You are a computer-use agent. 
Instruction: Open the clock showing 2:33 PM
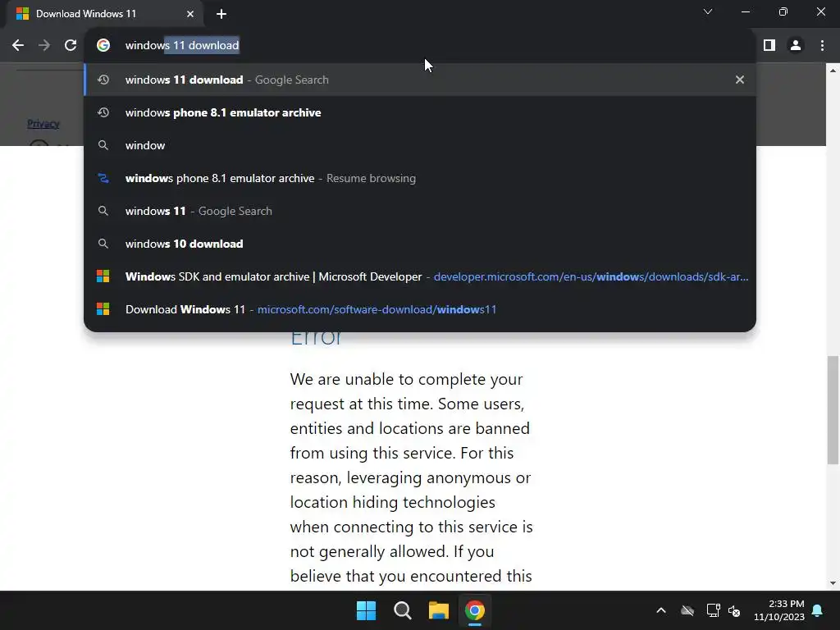point(779,610)
